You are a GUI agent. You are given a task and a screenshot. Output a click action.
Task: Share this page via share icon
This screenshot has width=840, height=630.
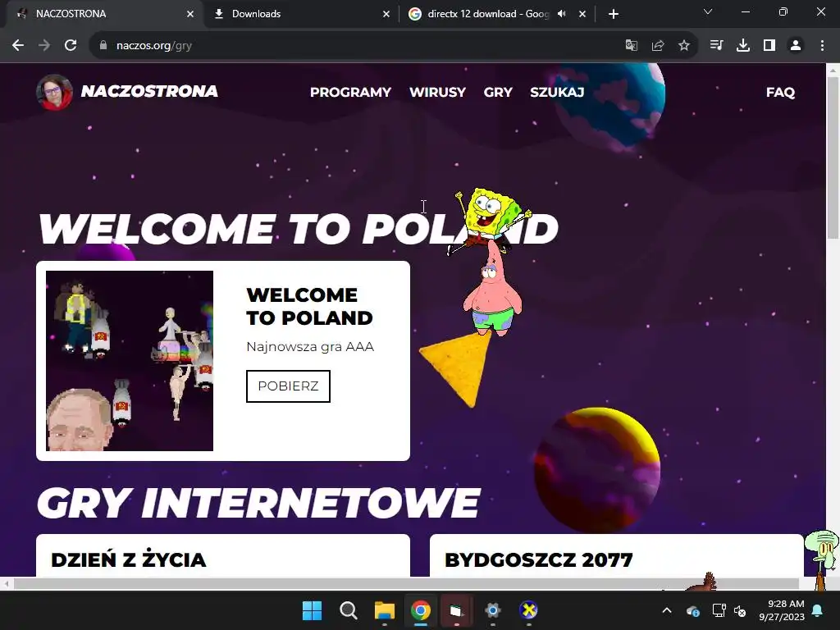pyautogui.click(x=658, y=46)
